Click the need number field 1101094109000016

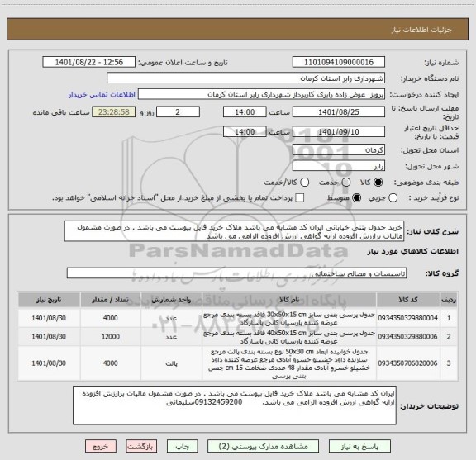[x=339, y=62]
